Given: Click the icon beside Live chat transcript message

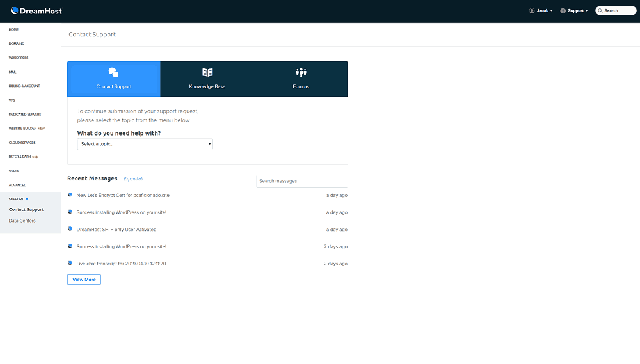Looking at the screenshot, I should [x=70, y=263].
